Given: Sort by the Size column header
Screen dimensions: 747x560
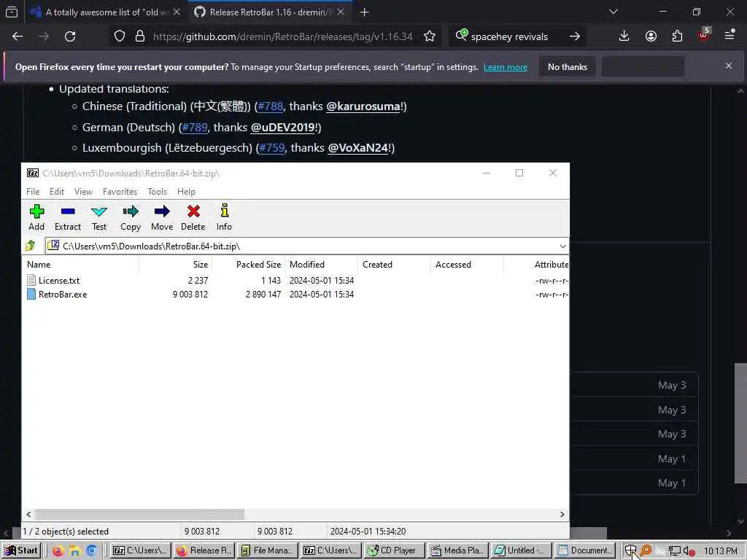Looking at the screenshot, I should 175,264.
